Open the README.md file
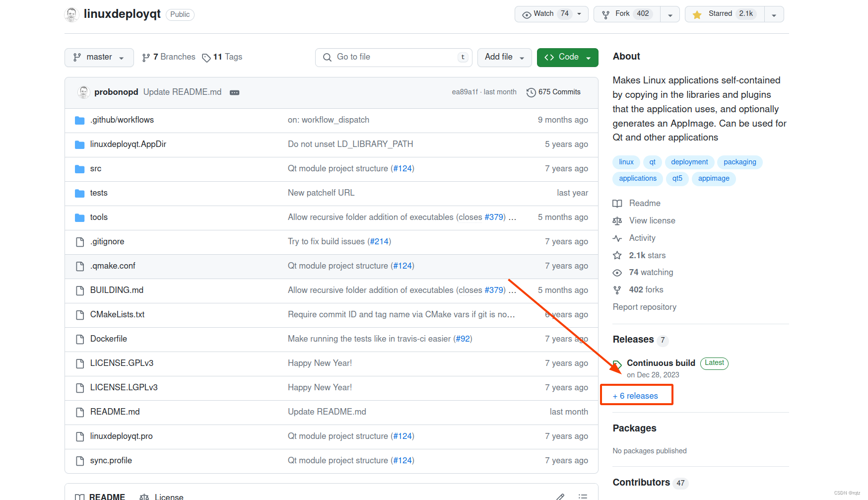Image resolution: width=868 pixels, height=500 pixels. [115, 412]
